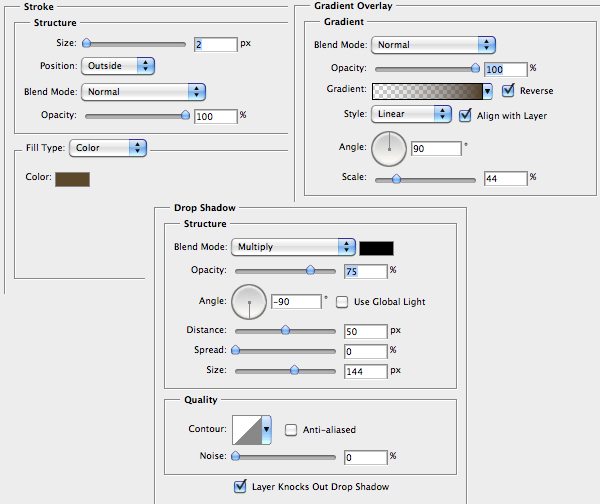Uncheck the Reverse gradient checkbox
600x504 pixels.
(x=508, y=91)
